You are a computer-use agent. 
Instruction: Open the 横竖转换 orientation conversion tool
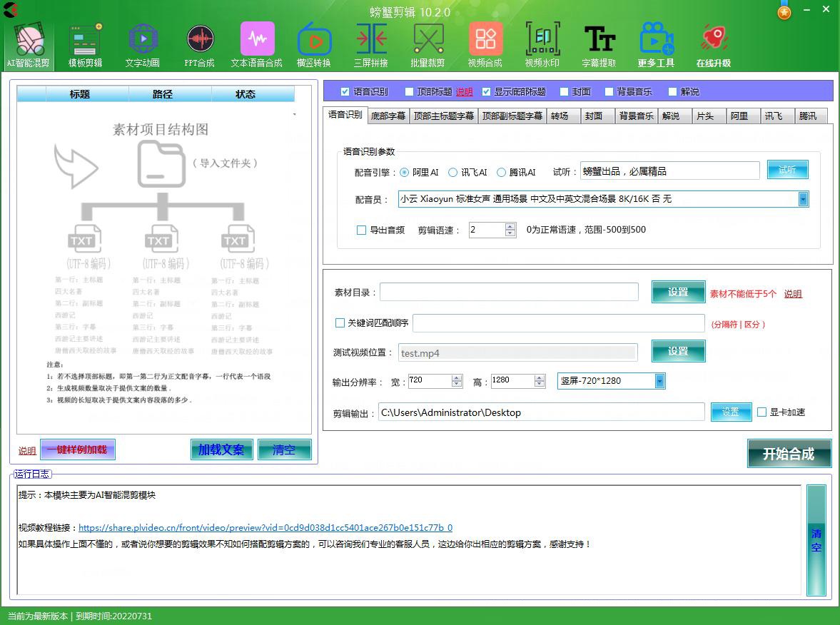click(x=314, y=44)
